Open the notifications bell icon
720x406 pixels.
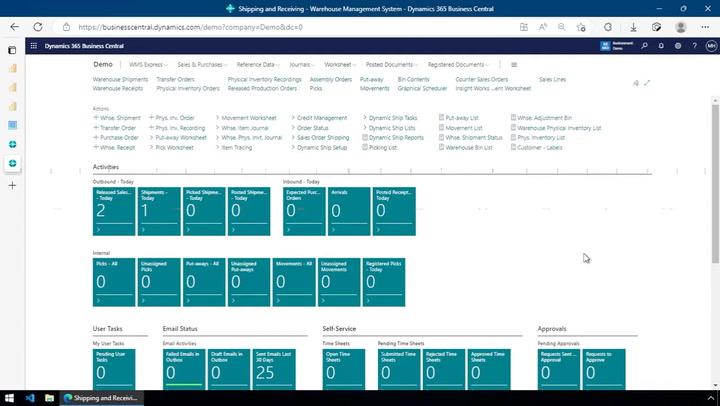pos(661,46)
